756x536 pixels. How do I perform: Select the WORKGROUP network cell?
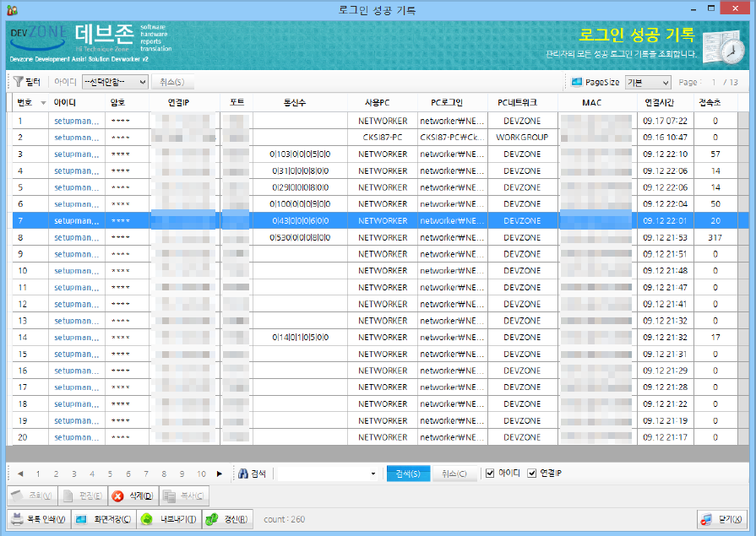point(523,138)
